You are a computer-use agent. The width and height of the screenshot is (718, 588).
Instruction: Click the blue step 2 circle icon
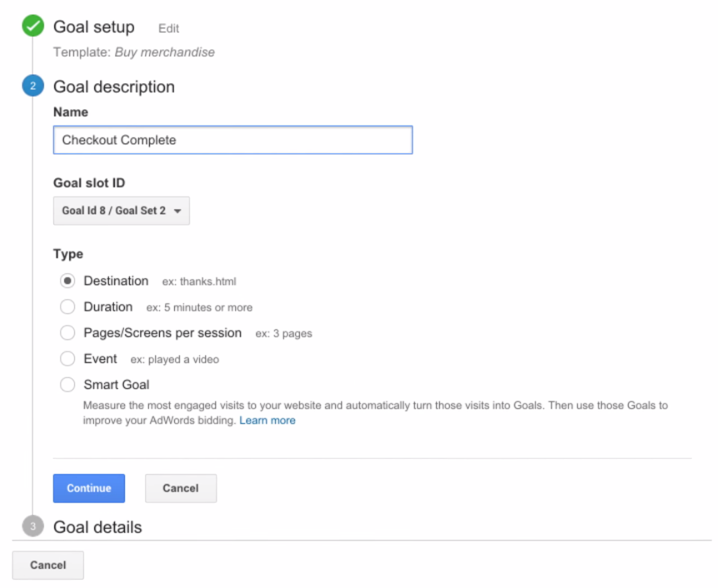(32, 87)
